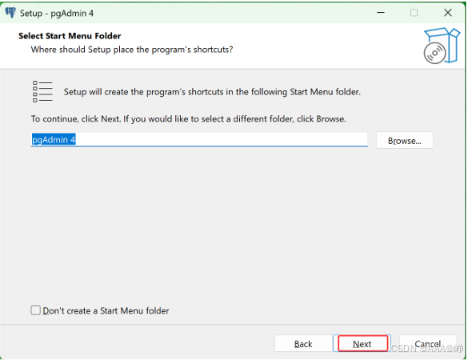
Task: Click the list icon beside setup description
Action: 42,91
